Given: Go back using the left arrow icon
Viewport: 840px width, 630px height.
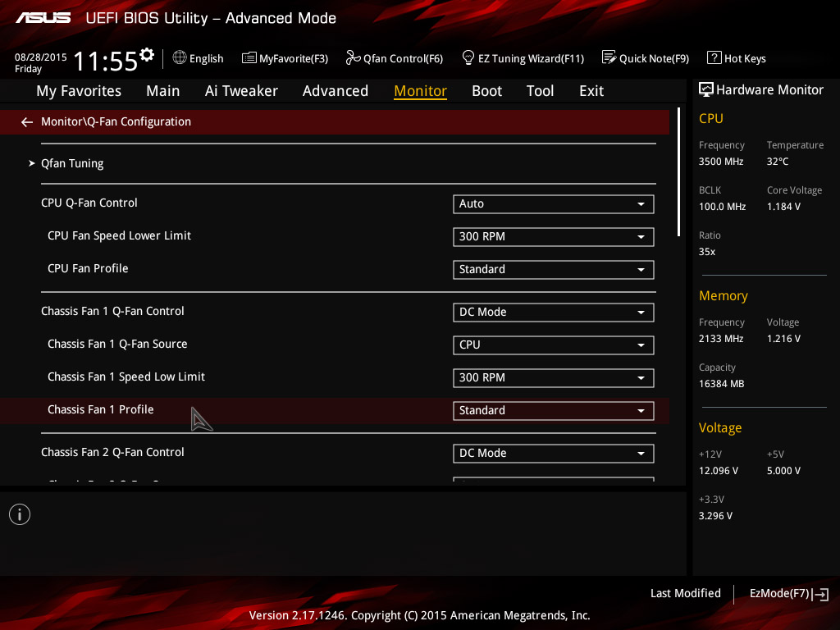Looking at the screenshot, I should [x=27, y=123].
